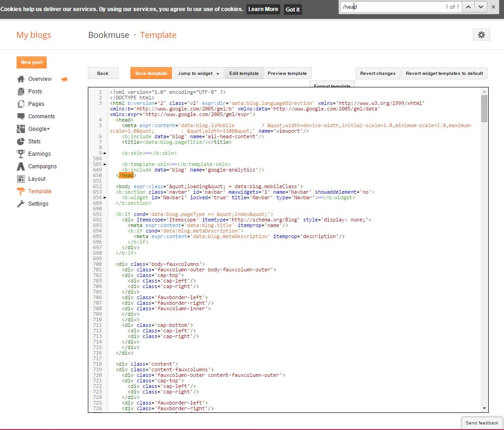
Task: Open the My blogs link
Action: coord(34,35)
